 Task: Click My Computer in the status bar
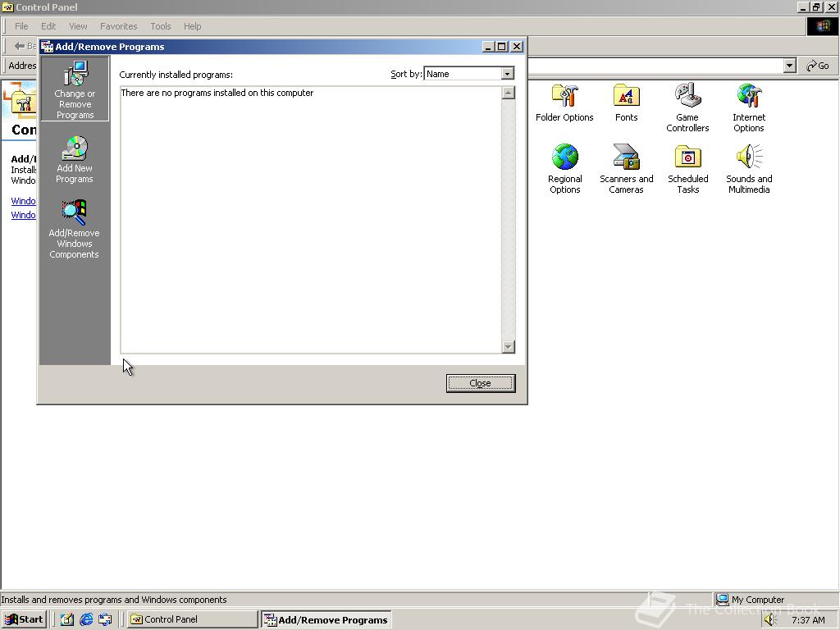point(750,600)
